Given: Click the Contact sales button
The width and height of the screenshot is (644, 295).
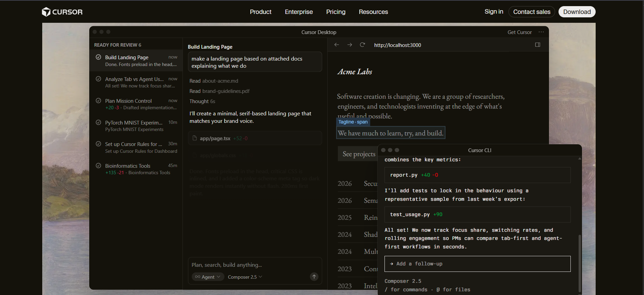Looking at the screenshot, I should click(532, 12).
